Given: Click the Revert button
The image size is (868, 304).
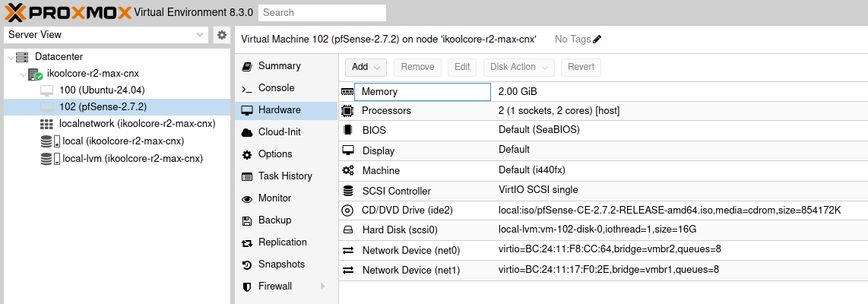Looking at the screenshot, I should 581,68.
